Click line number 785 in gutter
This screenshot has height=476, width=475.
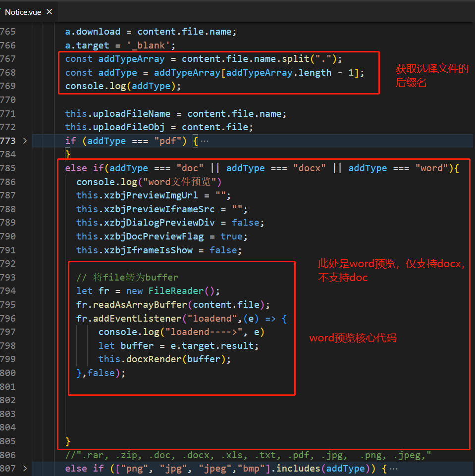click(x=7, y=168)
